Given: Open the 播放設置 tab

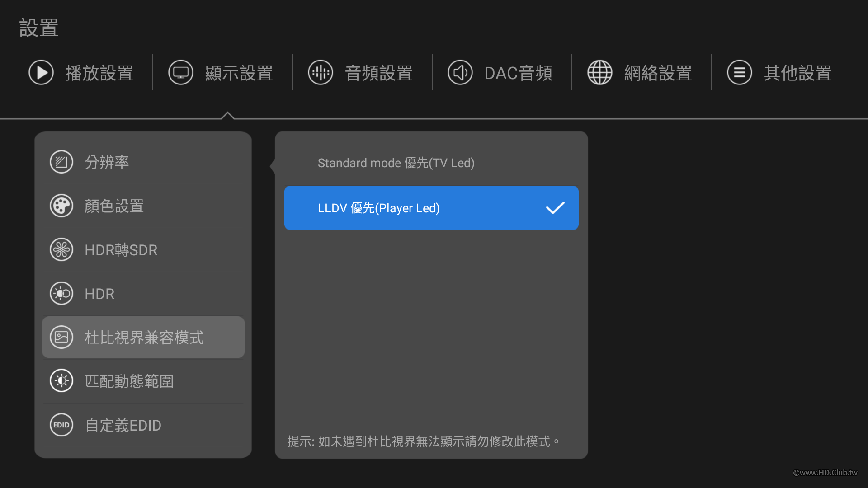Looking at the screenshot, I should tap(81, 73).
